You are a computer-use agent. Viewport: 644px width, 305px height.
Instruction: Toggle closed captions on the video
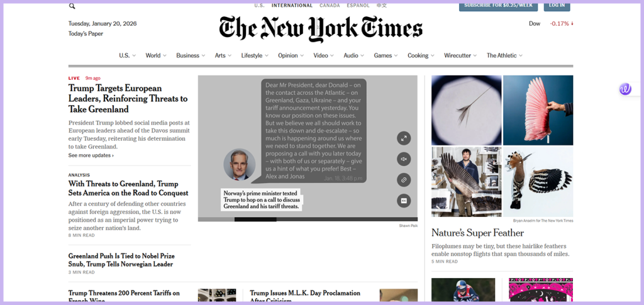click(404, 201)
